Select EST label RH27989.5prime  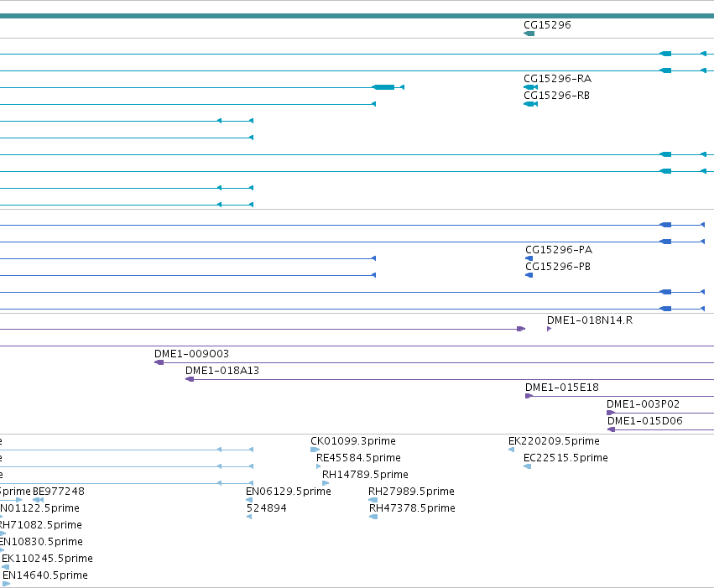click(411, 492)
